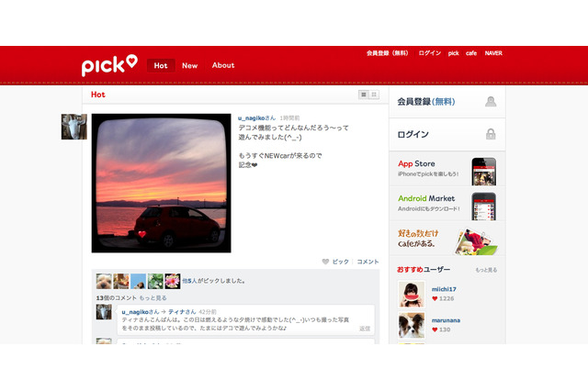
Task: Click the heart ピック button
Action: (335, 262)
